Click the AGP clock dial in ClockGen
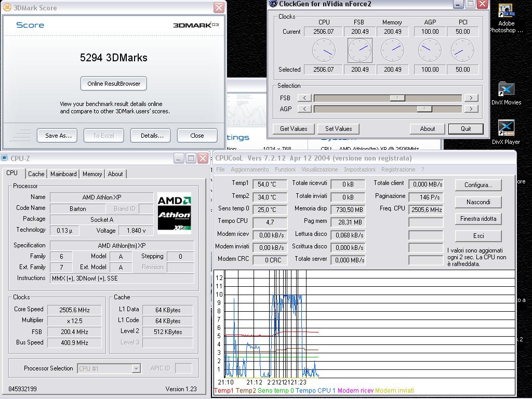532x399 pixels. click(430, 50)
